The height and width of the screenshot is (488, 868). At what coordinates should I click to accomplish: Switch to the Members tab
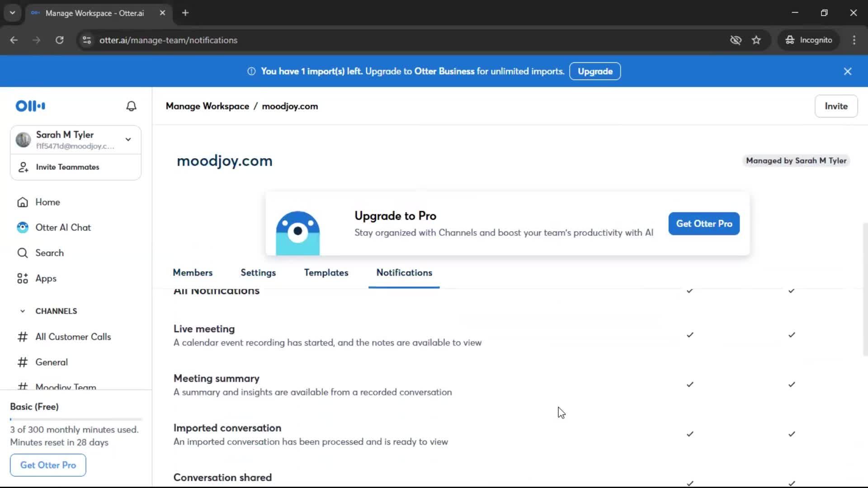193,273
